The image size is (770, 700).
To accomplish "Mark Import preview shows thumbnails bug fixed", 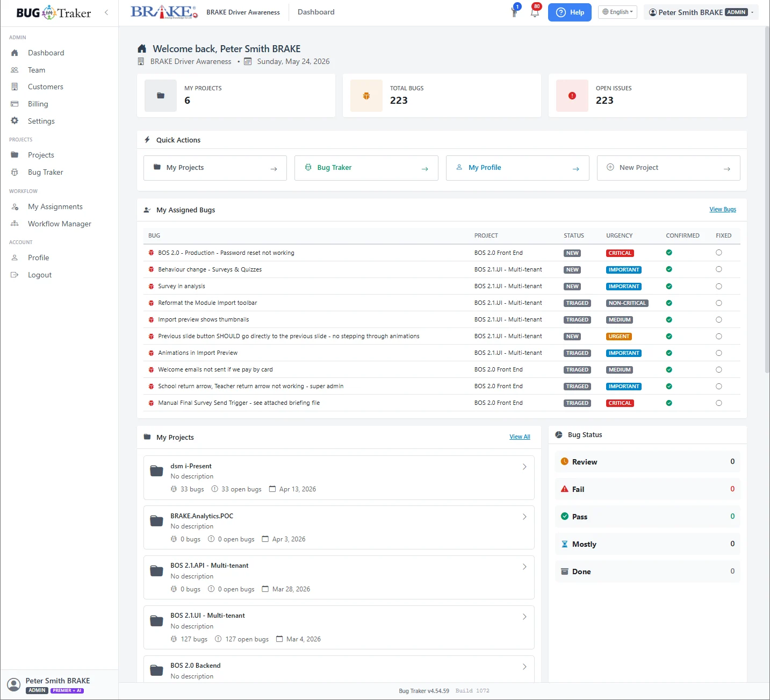I will tap(719, 320).
